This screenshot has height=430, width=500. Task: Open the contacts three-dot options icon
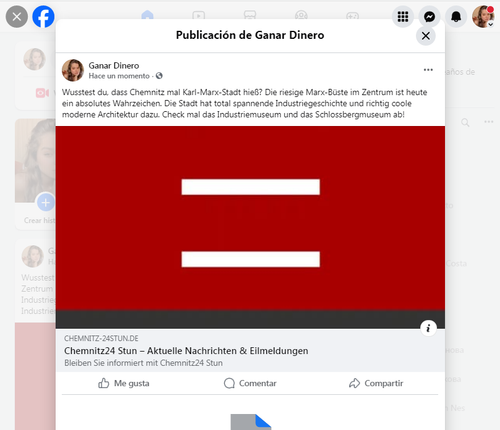pyautogui.click(x=489, y=122)
